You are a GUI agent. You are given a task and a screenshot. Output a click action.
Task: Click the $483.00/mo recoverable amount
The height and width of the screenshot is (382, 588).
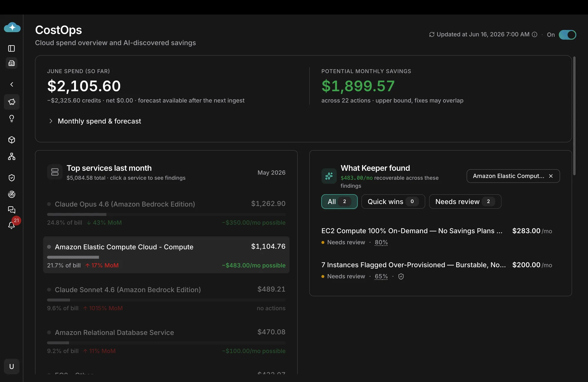tap(357, 178)
